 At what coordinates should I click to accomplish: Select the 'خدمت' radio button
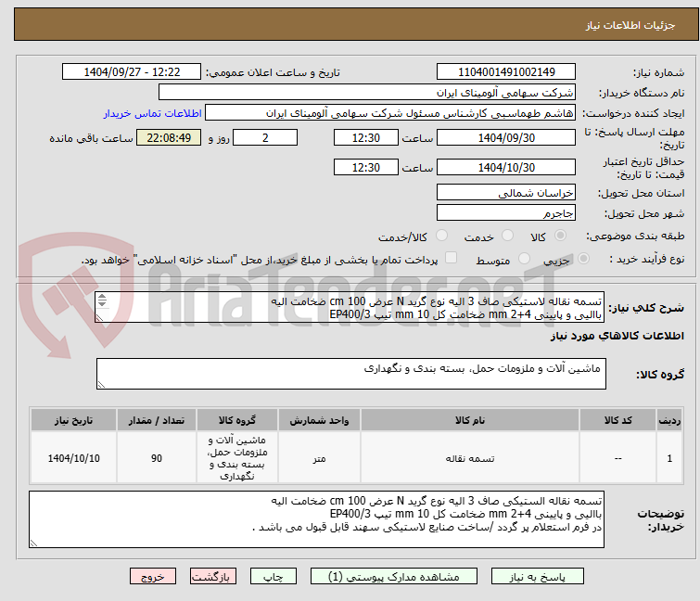point(507,236)
